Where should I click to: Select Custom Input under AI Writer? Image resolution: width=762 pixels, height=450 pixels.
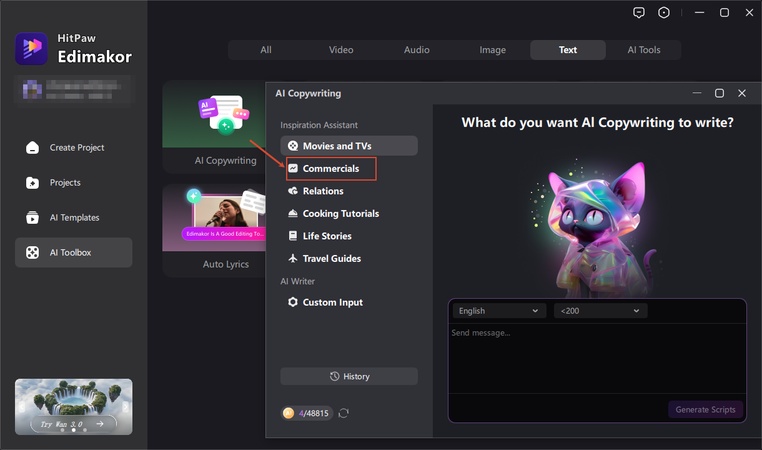pyautogui.click(x=349, y=302)
